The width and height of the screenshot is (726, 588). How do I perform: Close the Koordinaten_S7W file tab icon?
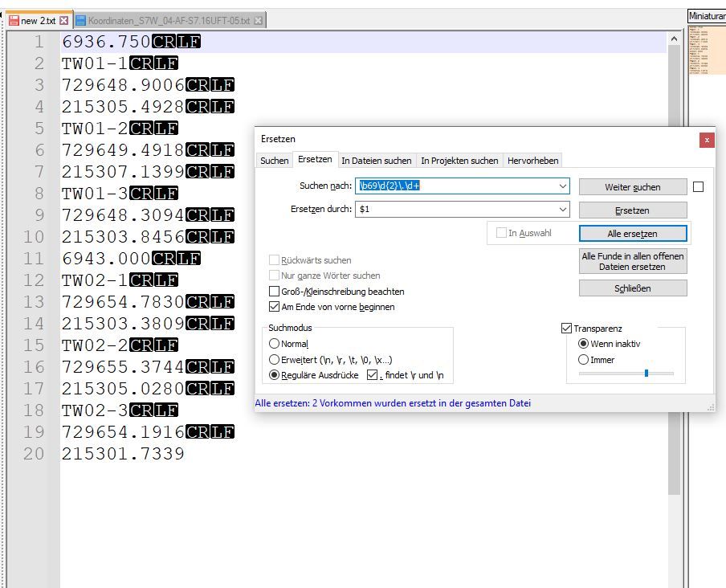[259, 20]
